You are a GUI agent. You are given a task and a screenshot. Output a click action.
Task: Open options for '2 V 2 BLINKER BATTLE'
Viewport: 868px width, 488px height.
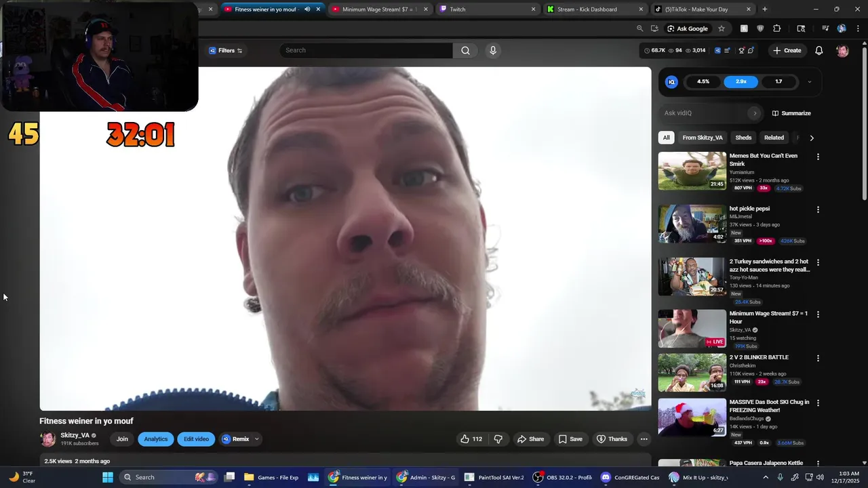tap(818, 358)
